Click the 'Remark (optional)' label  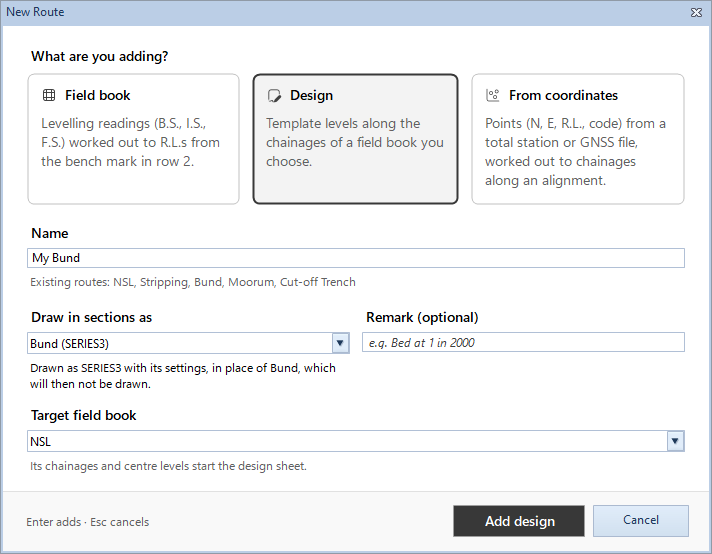tap(422, 317)
